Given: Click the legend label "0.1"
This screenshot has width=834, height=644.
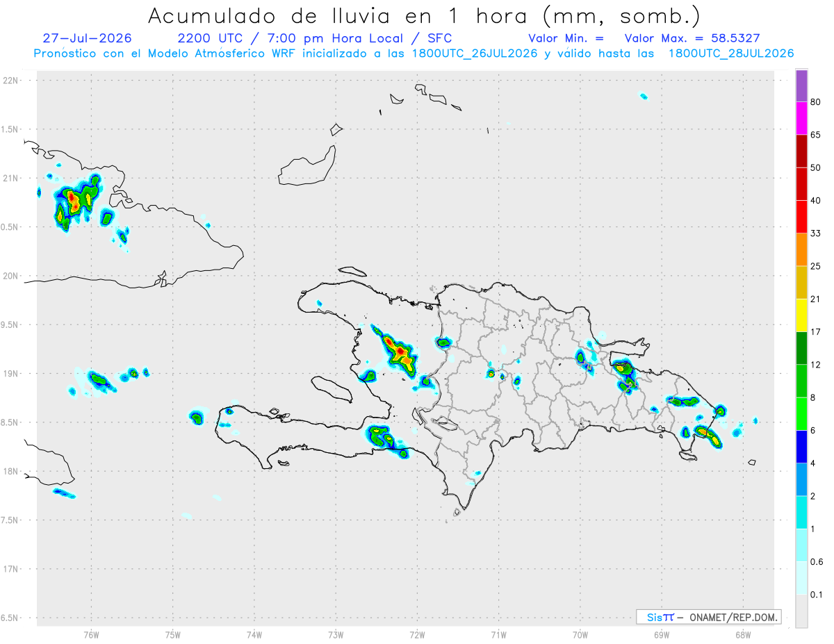Looking at the screenshot, I should coord(817,595).
